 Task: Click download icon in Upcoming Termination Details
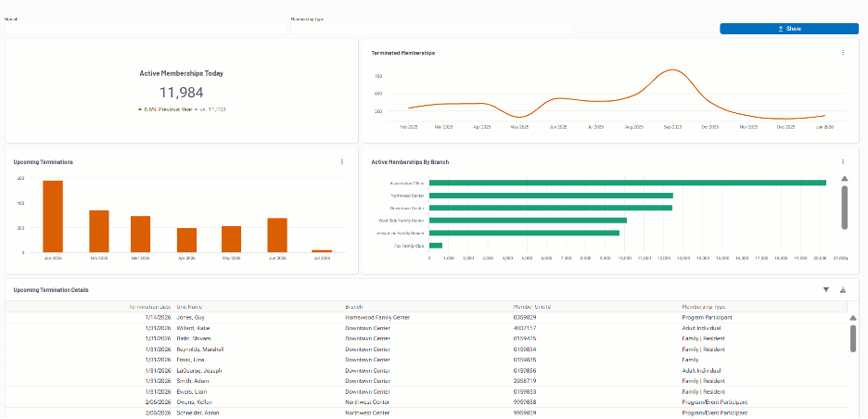843,290
